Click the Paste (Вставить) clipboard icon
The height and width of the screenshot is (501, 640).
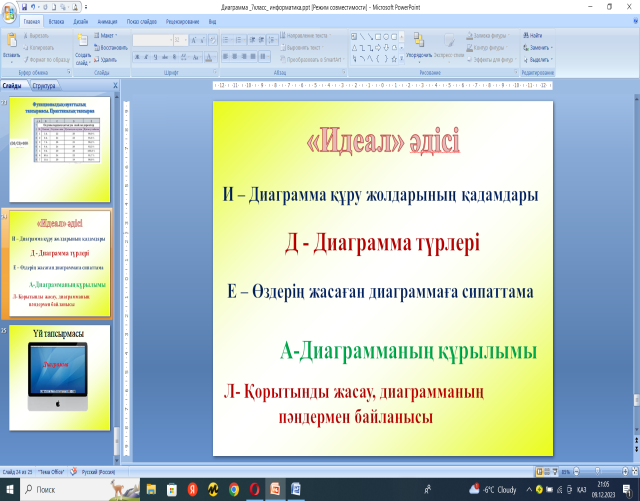tap(11, 40)
